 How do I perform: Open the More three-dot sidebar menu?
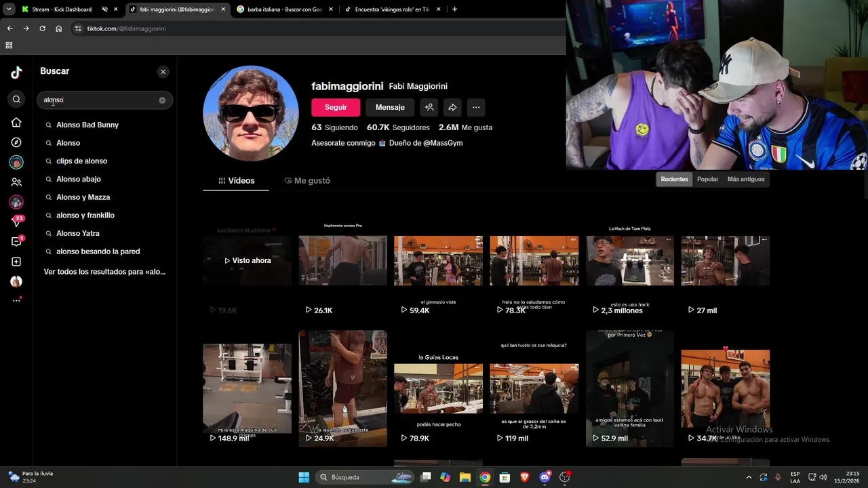point(16,300)
